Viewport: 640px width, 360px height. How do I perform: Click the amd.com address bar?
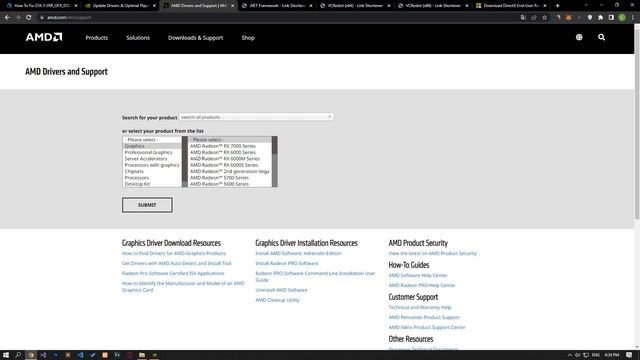pyautogui.click(x=278, y=18)
